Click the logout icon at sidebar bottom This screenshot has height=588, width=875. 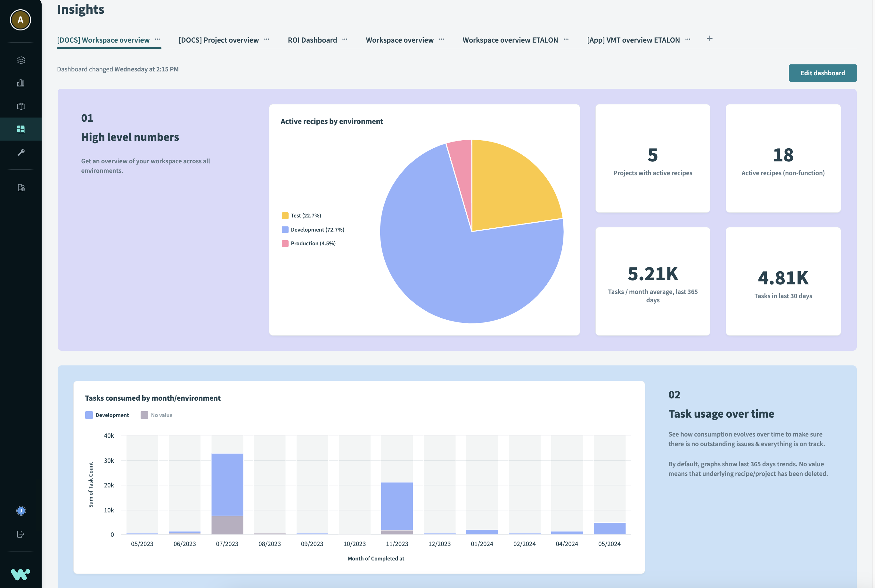click(20, 534)
